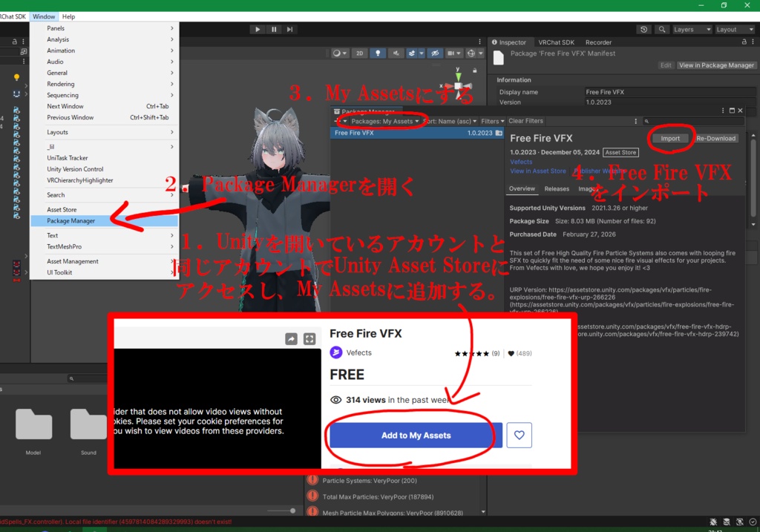Switch to the VRChat SDK tab
760x532 pixels.
[556, 42]
